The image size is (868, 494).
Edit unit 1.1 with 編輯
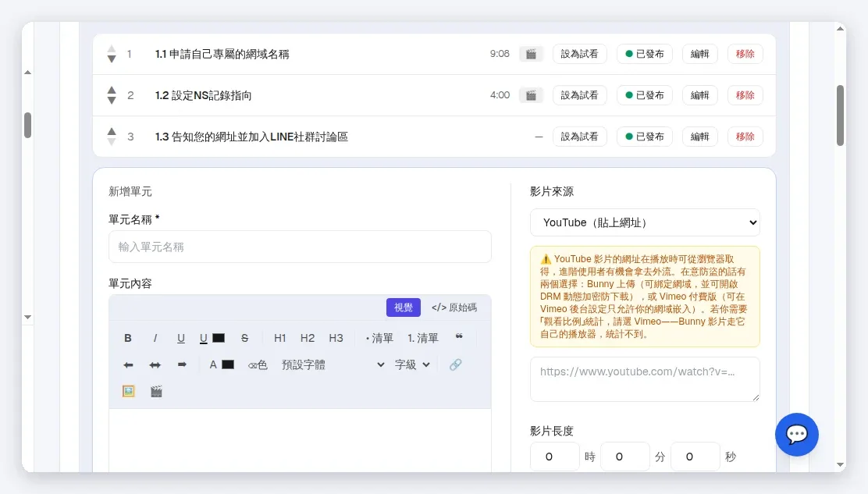[x=699, y=54]
